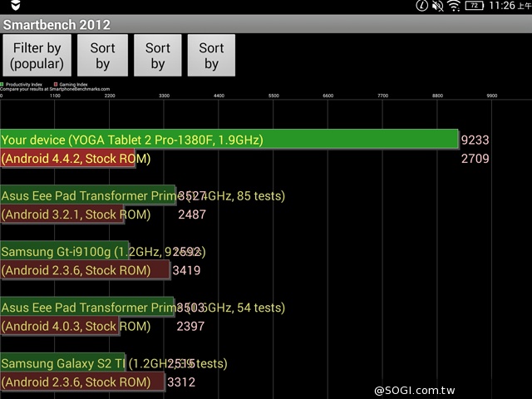This screenshot has width=532, height=399.
Task: Tap the 2709 gaming score
Action: (475, 159)
